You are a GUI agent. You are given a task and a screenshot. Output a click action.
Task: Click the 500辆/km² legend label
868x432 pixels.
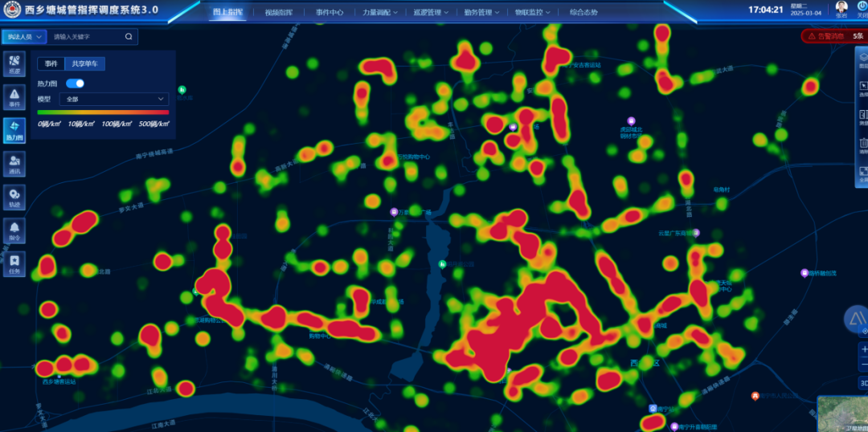coord(154,124)
